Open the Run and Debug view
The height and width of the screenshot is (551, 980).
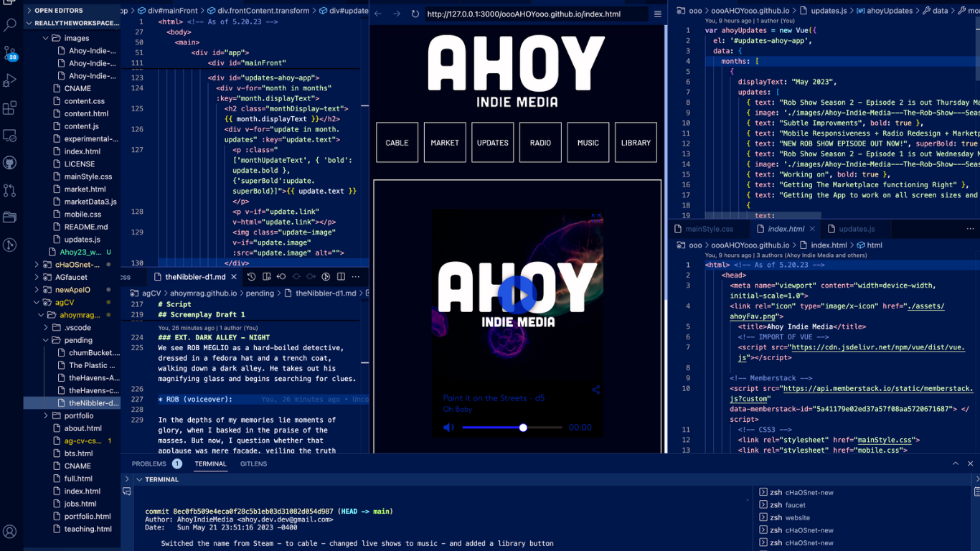10,80
